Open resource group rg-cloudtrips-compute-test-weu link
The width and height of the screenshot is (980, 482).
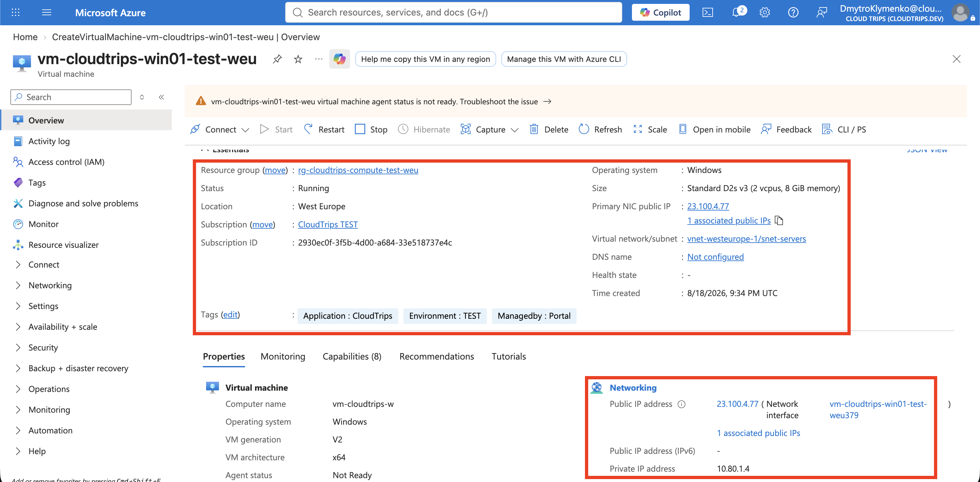point(358,170)
